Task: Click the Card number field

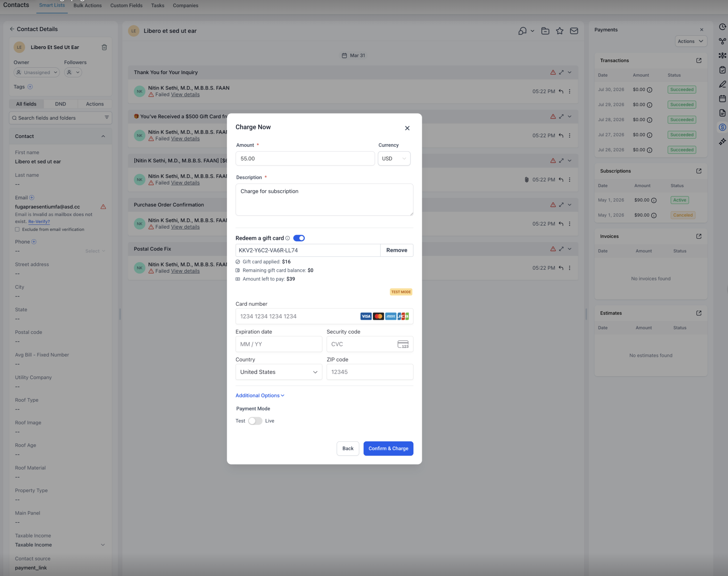Action: (324, 316)
